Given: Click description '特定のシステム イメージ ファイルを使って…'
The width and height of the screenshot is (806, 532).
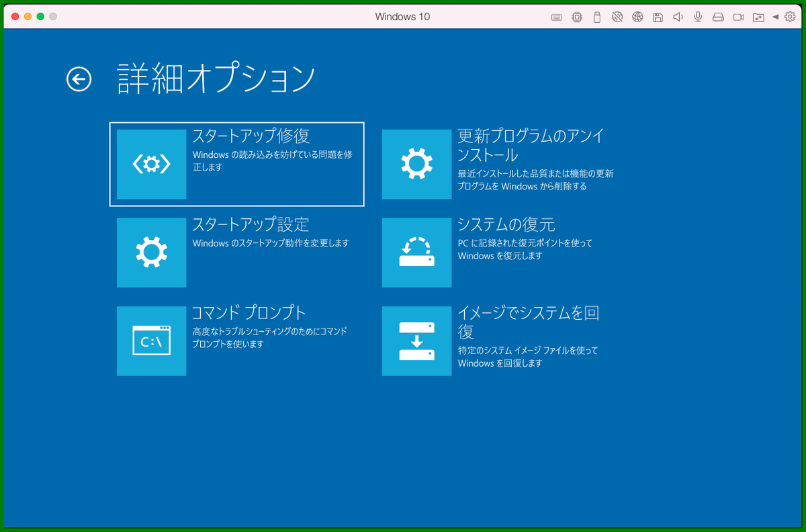Looking at the screenshot, I should (x=528, y=357).
